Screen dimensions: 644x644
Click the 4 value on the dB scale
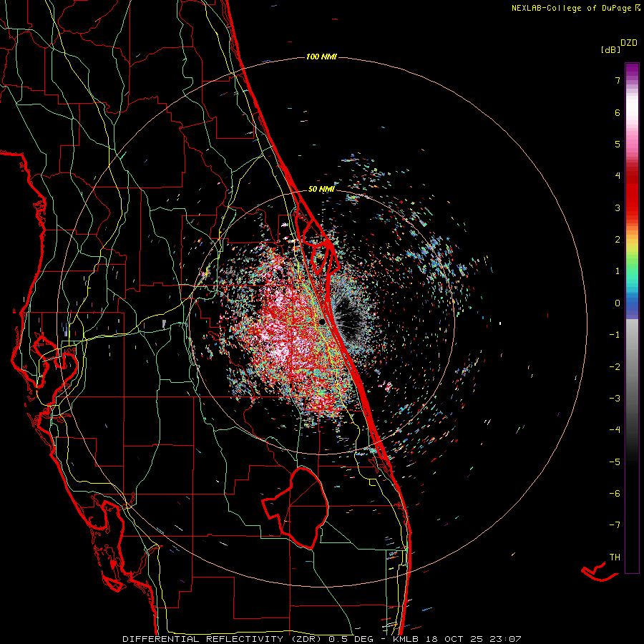[x=618, y=176]
